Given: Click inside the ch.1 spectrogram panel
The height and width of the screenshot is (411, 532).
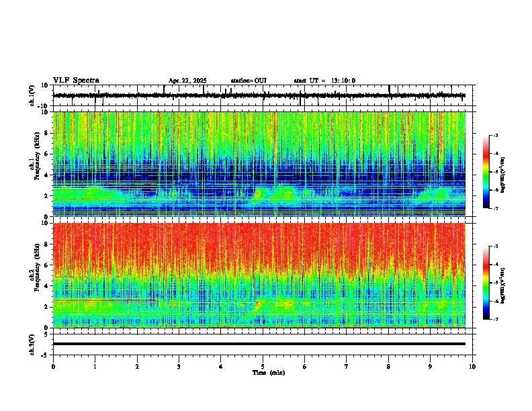Looking at the screenshot, I should [259, 164].
